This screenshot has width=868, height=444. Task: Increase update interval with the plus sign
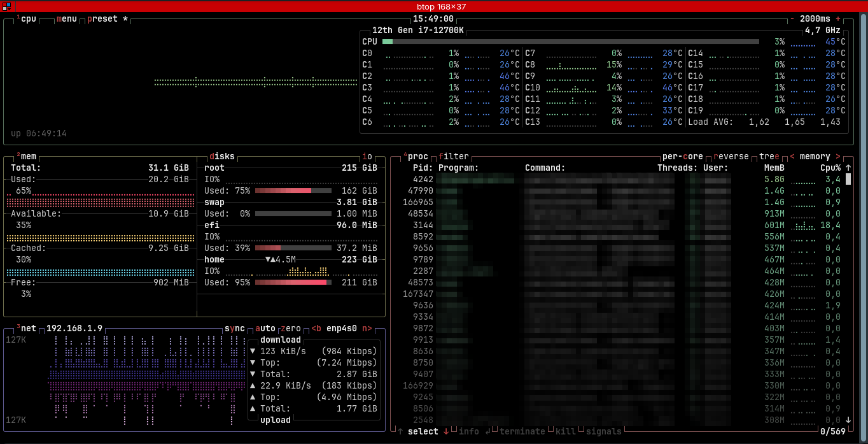click(x=838, y=19)
